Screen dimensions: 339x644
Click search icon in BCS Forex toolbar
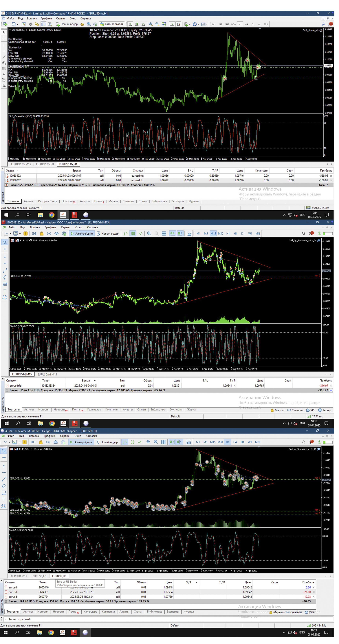303,442
